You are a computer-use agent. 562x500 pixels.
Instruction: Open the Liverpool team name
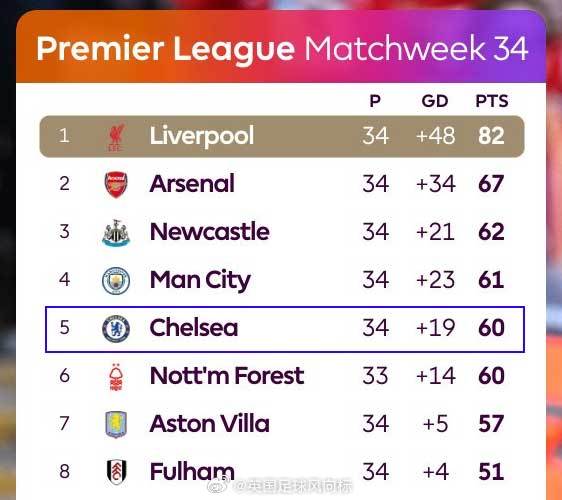[x=202, y=136]
